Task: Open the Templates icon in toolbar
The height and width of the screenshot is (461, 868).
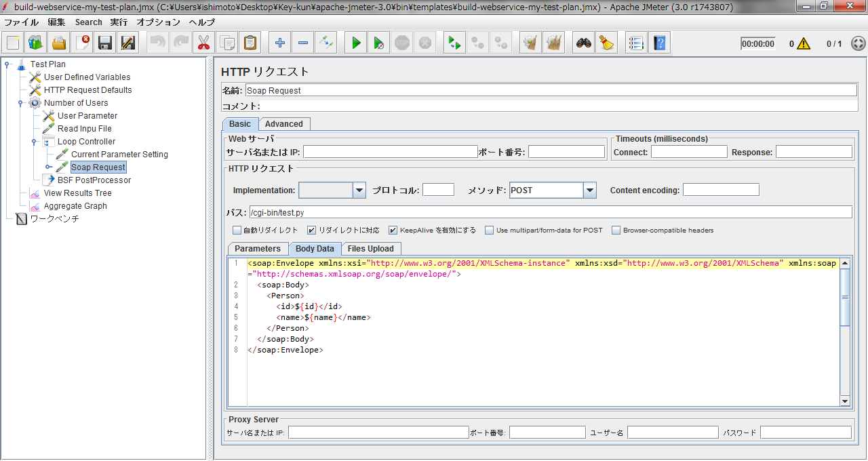Action: (x=36, y=43)
